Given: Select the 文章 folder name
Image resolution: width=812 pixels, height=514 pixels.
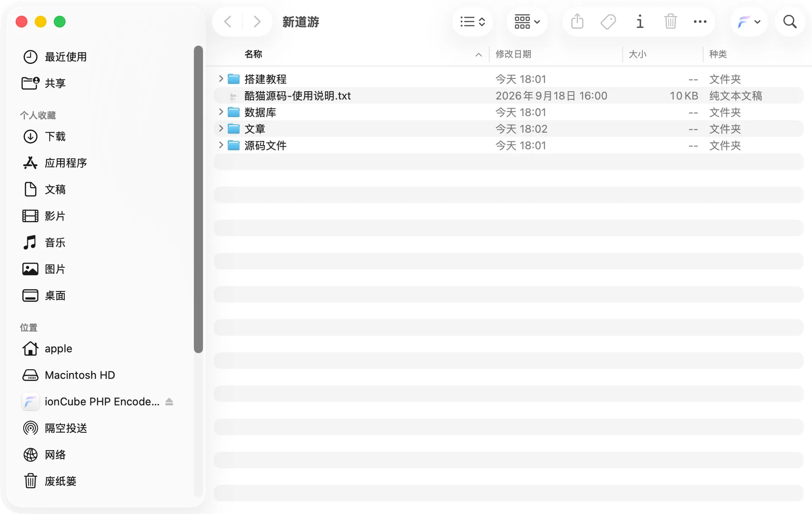Looking at the screenshot, I should pos(255,129).
